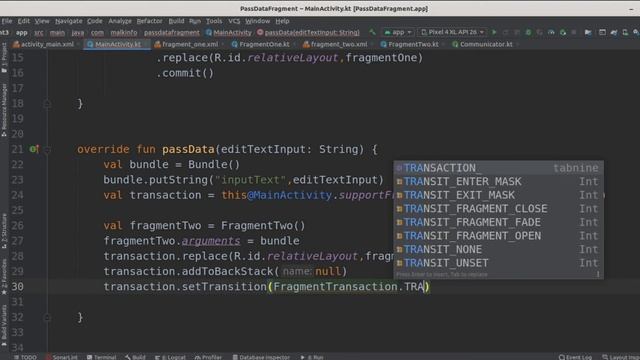Click the Profile app icon in toolbar

pyautogui.click(x=551, y=32)
